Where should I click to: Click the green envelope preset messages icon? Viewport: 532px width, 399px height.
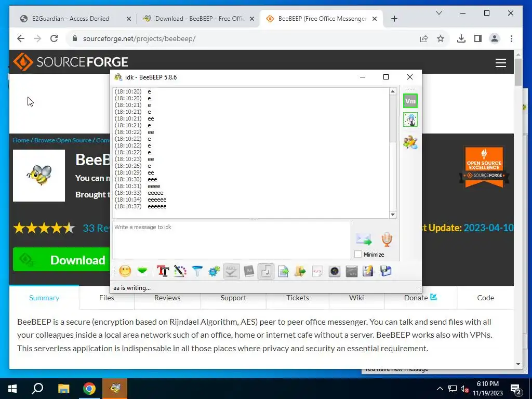pos(142,271)
